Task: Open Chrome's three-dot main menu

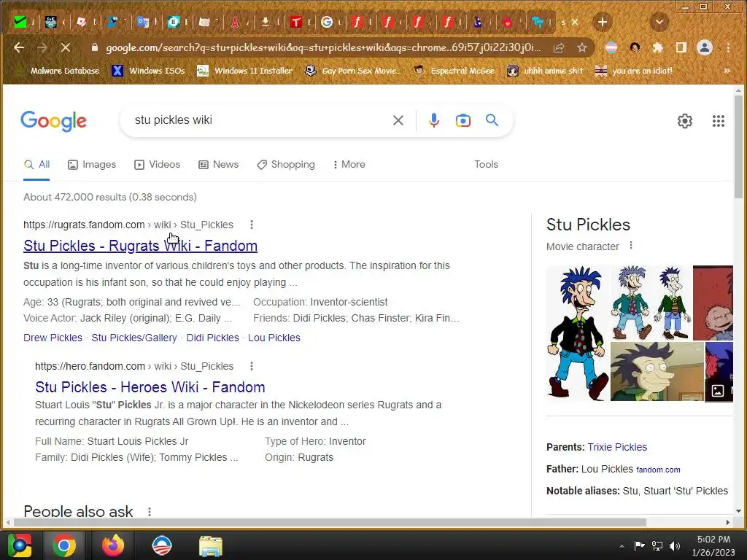Action: point(728,47)
